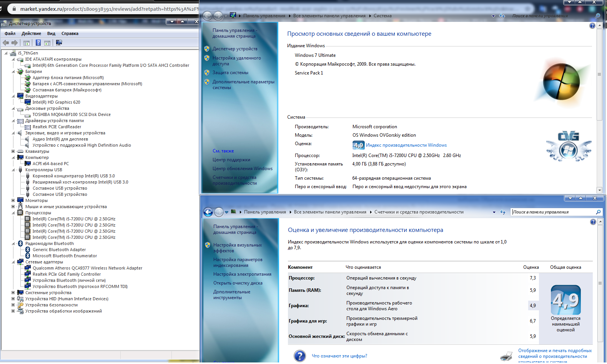Click the Intel(R) HD Graphics 620 device icon
The width and height of the screenshot is (607, 364).
(28, 102)
